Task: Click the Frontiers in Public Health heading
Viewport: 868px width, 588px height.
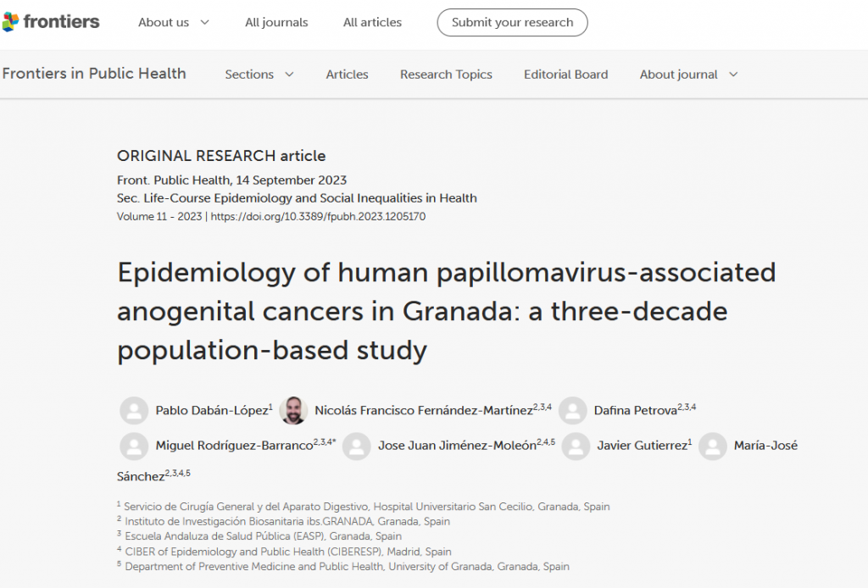Action: [x=94, y=74]
